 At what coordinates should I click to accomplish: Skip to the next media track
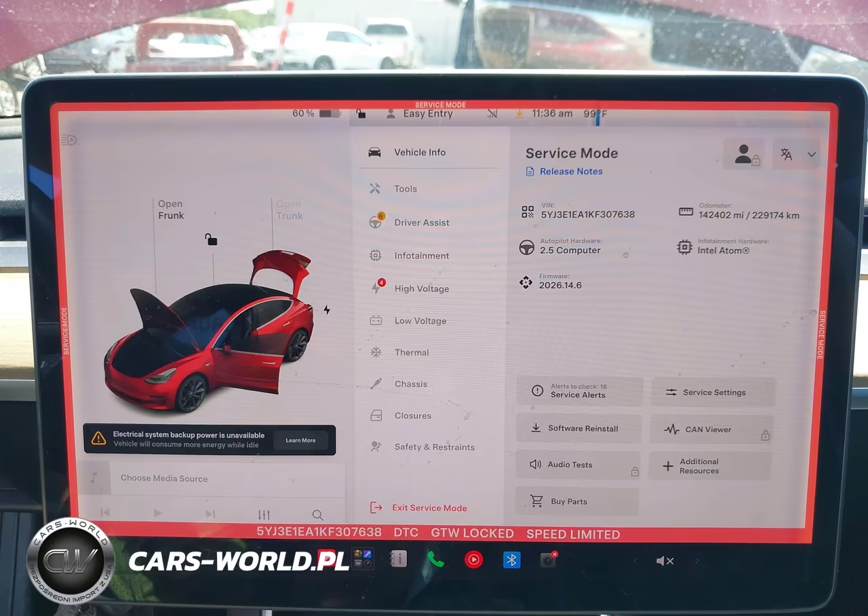tap(210, 514)
